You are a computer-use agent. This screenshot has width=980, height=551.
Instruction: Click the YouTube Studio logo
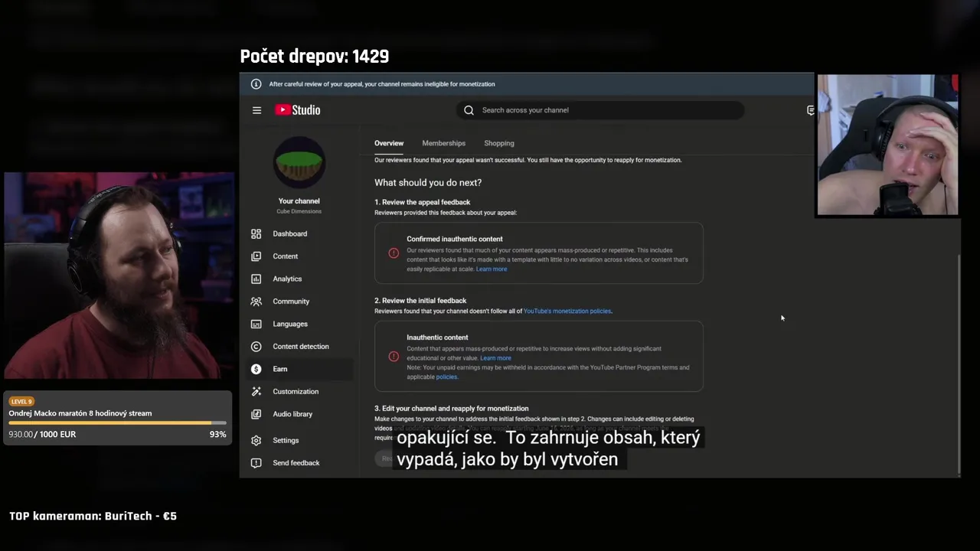pos(298,110)
